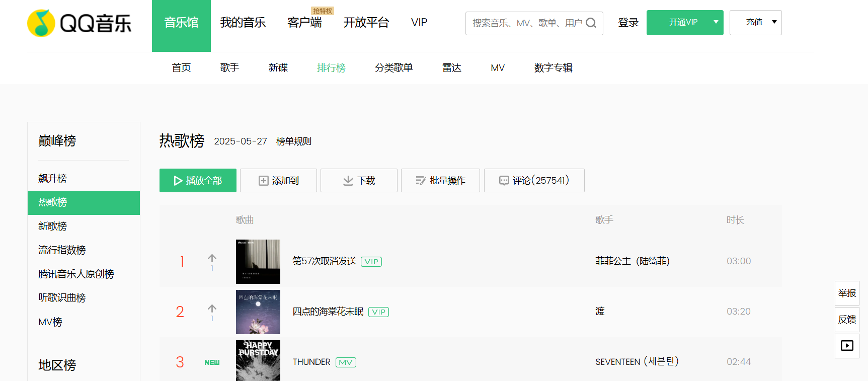Screen dimensions: 868x381
Task: Open the 客户端 tab
Action: [304, 23]
